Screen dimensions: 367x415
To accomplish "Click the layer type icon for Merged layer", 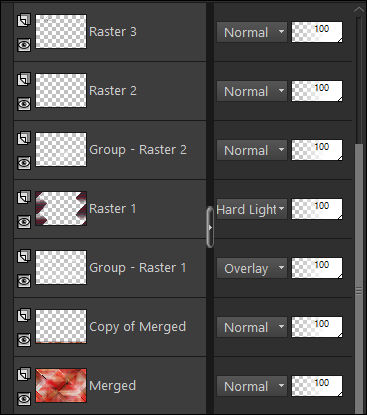I will [24, 374].
